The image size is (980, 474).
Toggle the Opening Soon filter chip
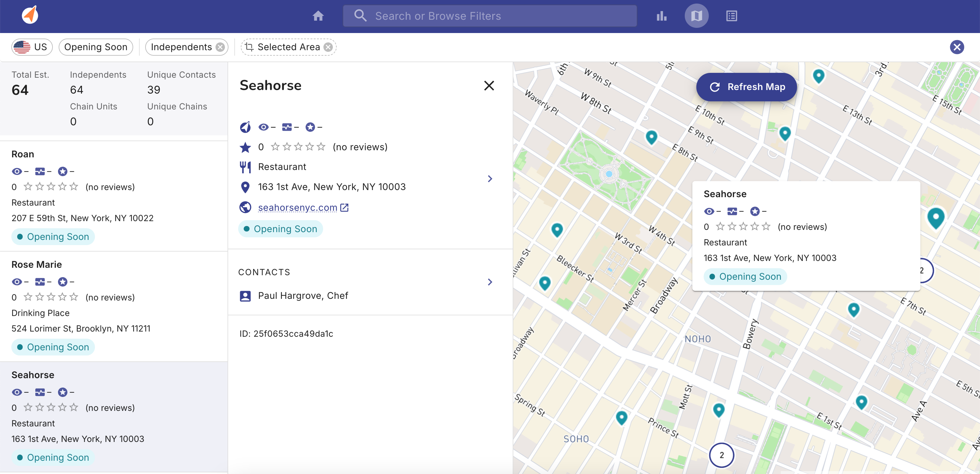click(96, 47)
